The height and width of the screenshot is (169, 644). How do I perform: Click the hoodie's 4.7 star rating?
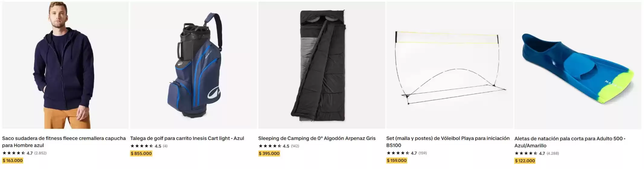tap(17, 153)
